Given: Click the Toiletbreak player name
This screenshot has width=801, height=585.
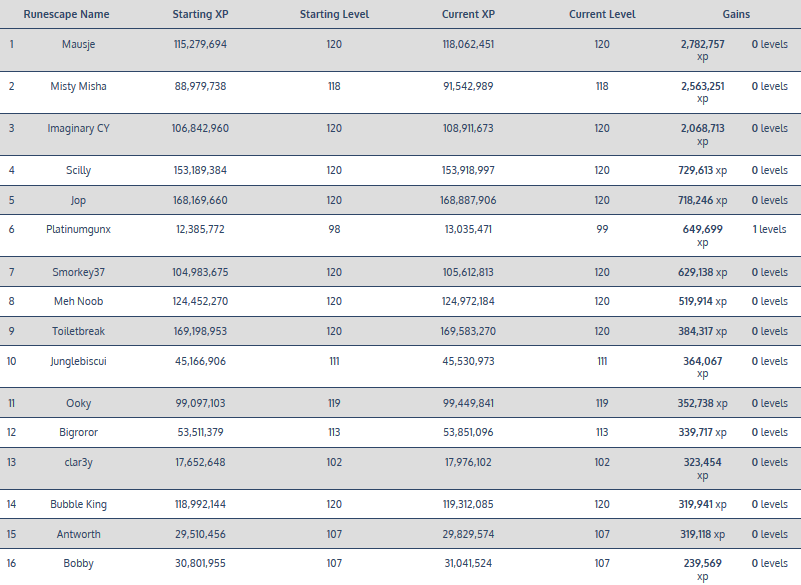Looking at the screenshot, I should tap(78, 332).
